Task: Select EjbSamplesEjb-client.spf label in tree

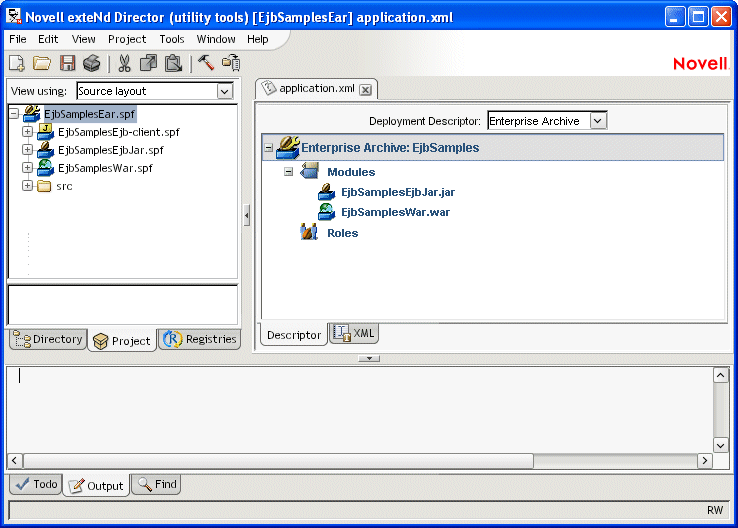Action: tap(119, 132)
